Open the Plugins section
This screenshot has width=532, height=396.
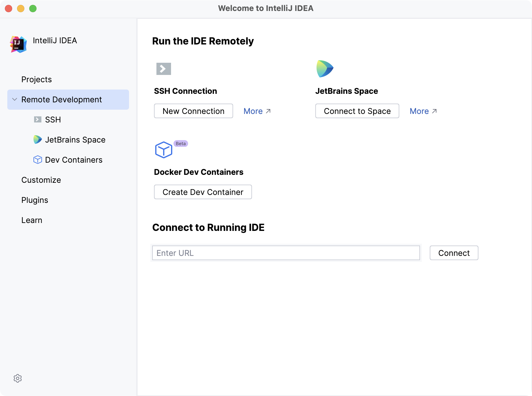pos(35,200)
